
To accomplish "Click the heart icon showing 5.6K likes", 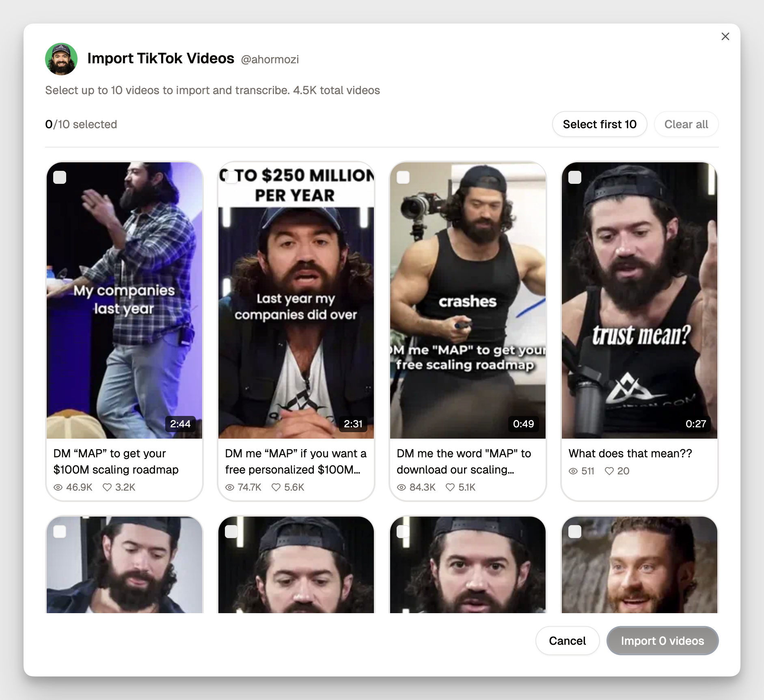I will 276,487.
